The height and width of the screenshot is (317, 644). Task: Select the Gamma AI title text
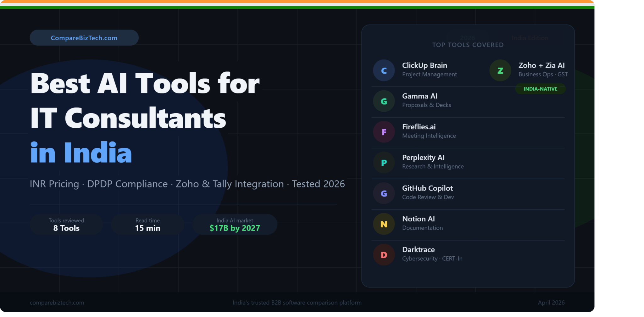(420, 96)
